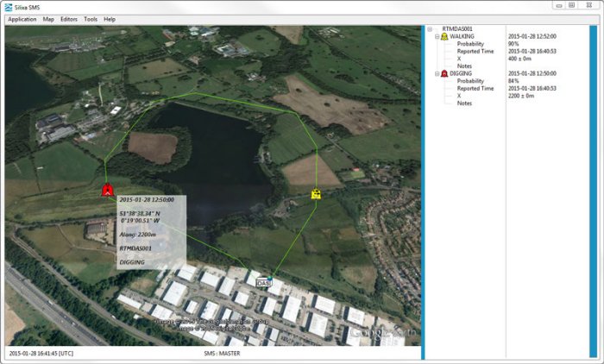Image resolution: width=604 pixels, height=364 pixels.
Task: Open the Help menu
Action: pyautogui.click(x=110, y=19)
